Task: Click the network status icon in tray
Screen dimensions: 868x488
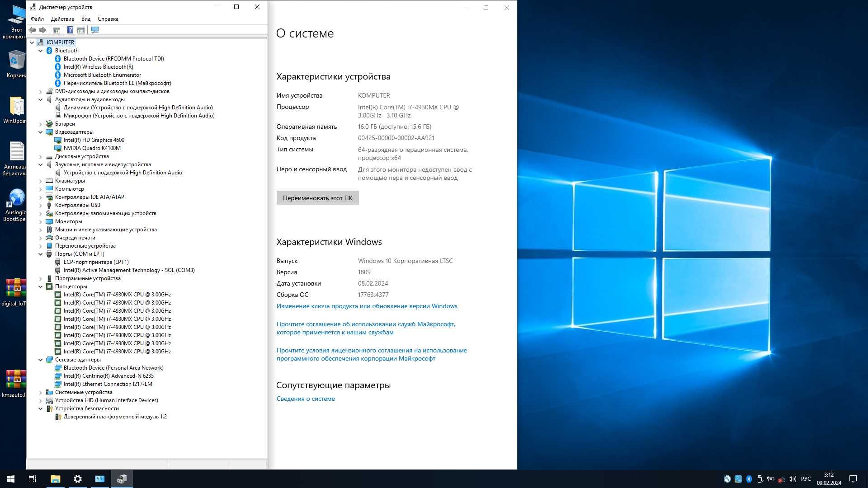Action: pos(781,479)
